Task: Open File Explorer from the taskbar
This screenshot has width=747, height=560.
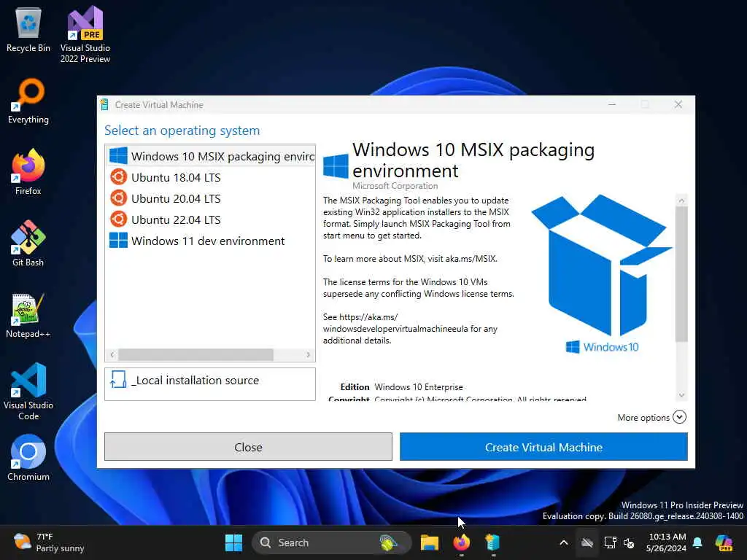Action: (x=429, y=542)
